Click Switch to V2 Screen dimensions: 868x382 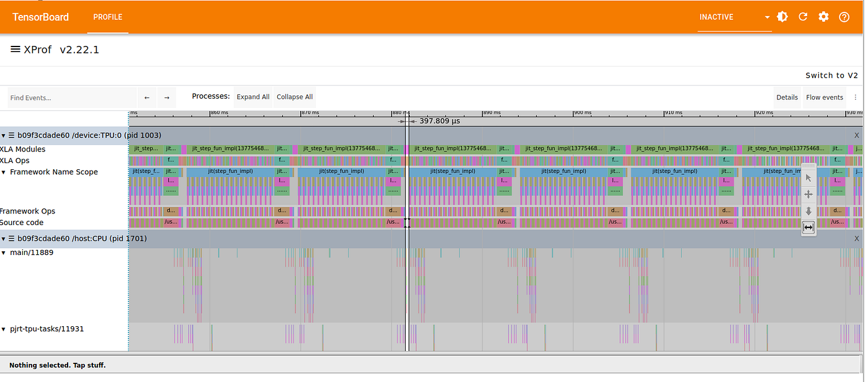point(831,76)
